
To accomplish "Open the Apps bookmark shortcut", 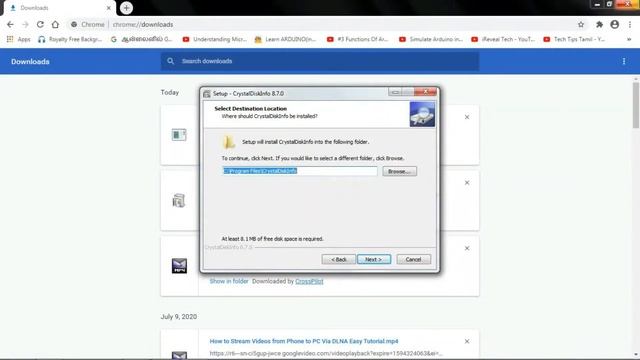I will point(19,39).
